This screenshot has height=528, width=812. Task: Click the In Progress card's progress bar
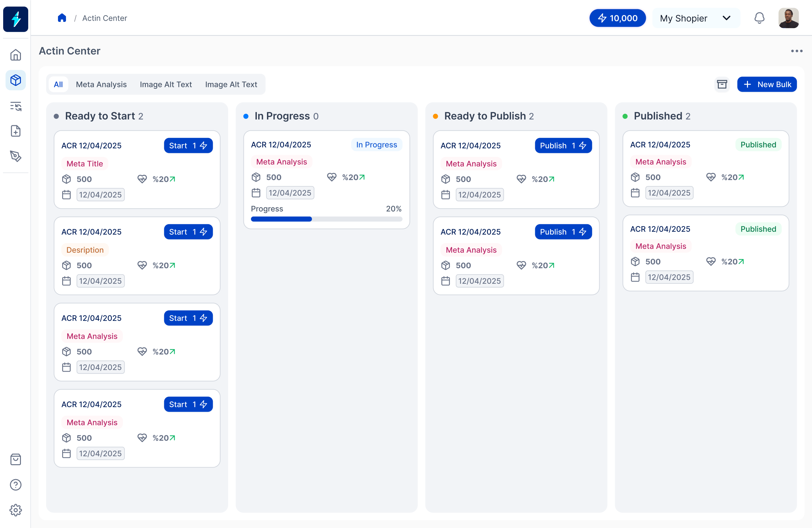(326, 219)
